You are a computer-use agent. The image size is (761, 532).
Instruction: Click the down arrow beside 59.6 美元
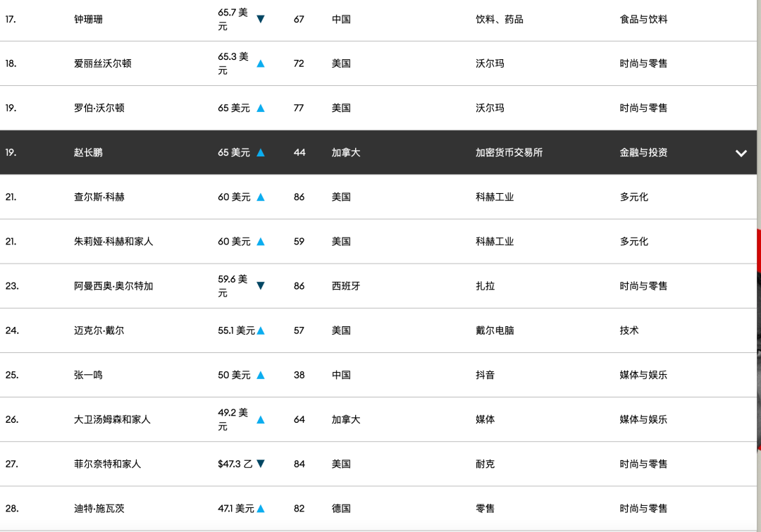coord(260,286)
